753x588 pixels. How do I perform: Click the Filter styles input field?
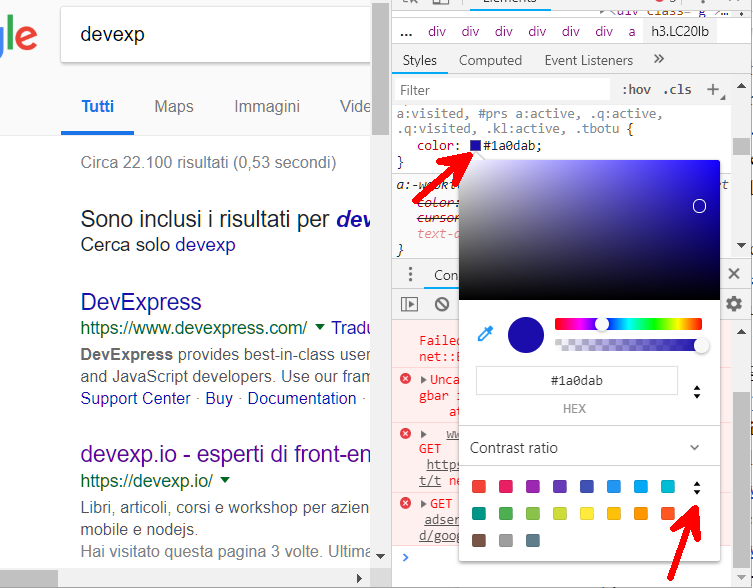[x=500, y=90]
